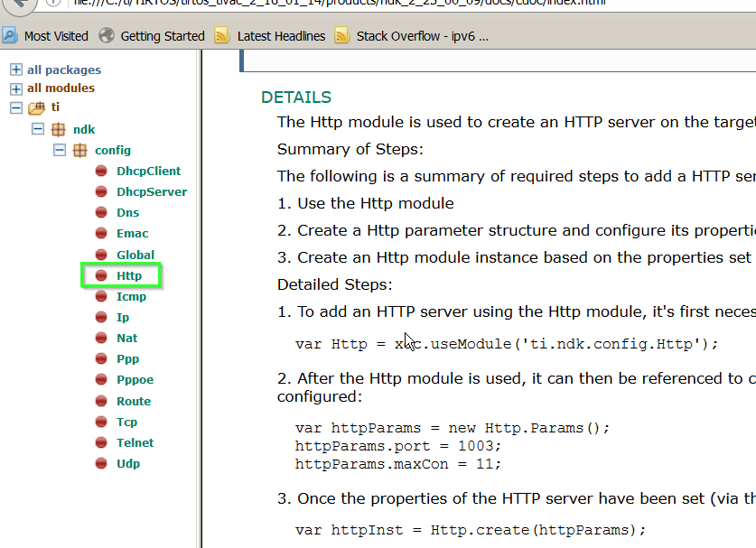
Task: Click the Http module red icon
Action: click(x=101, y=275)
